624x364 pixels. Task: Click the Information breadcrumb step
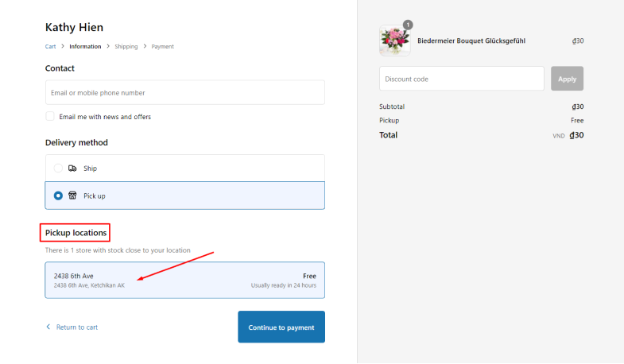[x=85, y=47]
